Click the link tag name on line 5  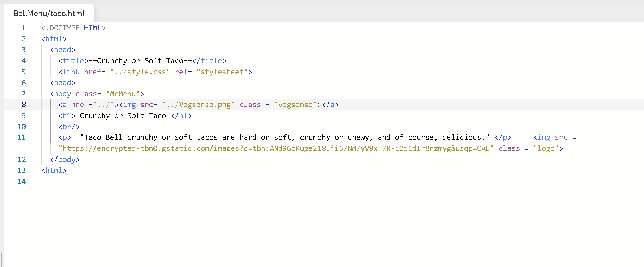click(71, 72)
